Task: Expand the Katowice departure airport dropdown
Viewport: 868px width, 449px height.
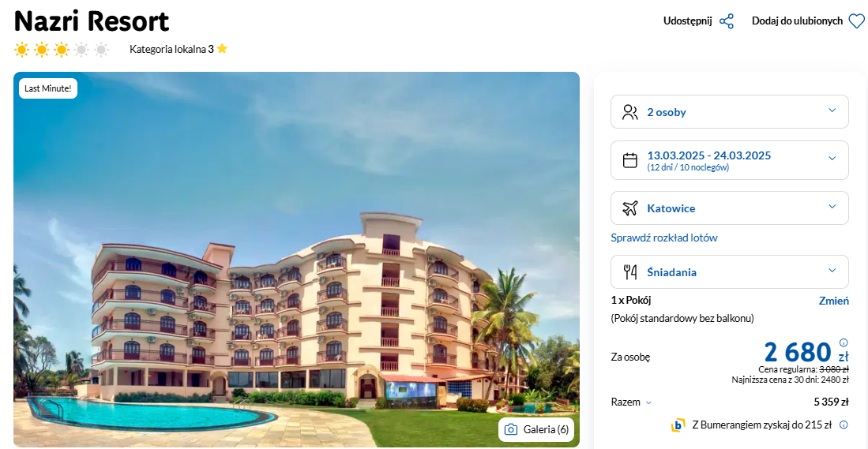Action: (x=730, y=208)
